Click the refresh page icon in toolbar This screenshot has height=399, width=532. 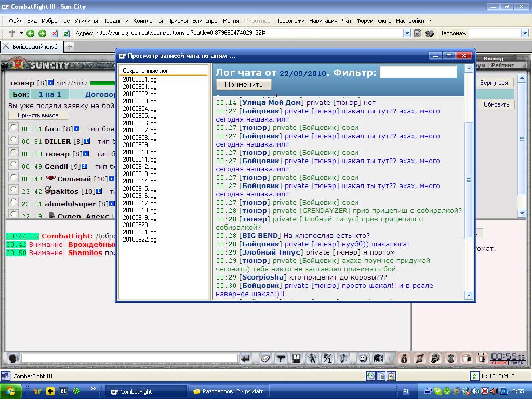click(66, 33)
